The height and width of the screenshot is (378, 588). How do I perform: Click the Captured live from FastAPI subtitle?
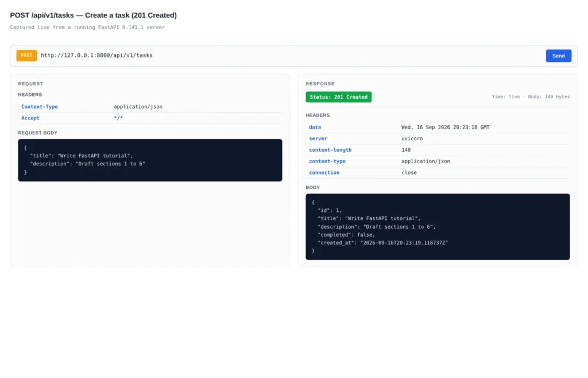tap(87, 28)
